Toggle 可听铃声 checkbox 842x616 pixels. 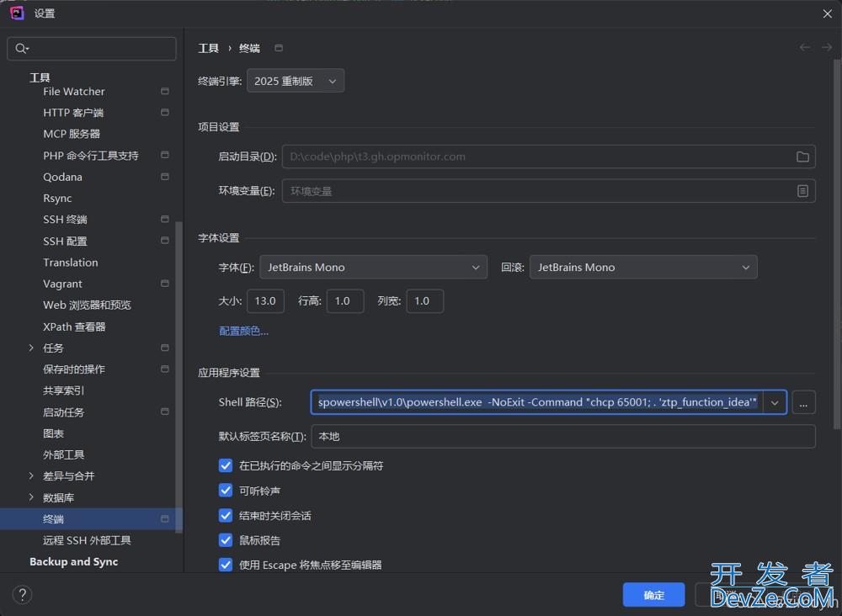pos(226,491)
